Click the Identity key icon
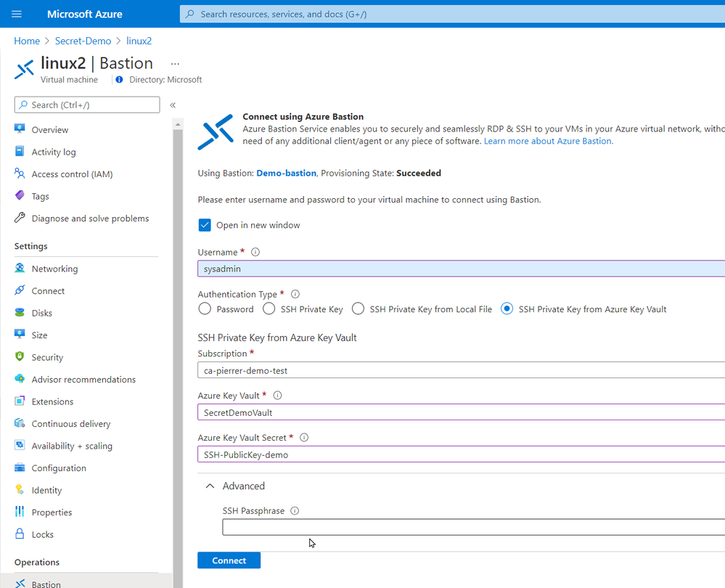 coord(20,489)
